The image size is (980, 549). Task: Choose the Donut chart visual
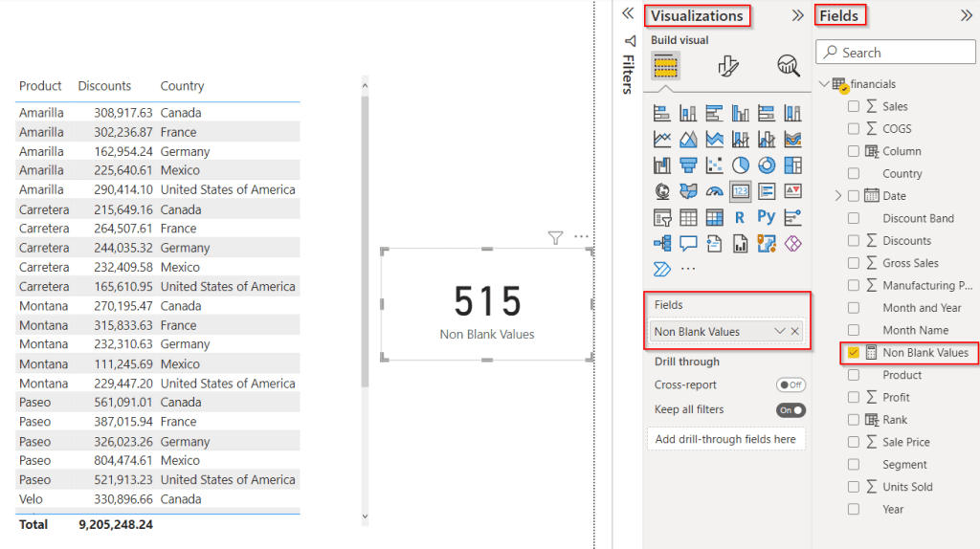click(767, 165)
